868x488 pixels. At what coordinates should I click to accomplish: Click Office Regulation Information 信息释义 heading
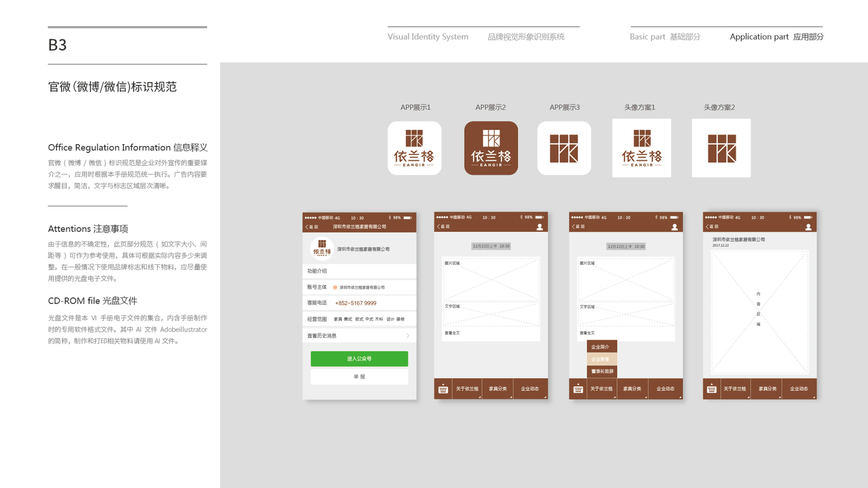[x=128, y=147]
